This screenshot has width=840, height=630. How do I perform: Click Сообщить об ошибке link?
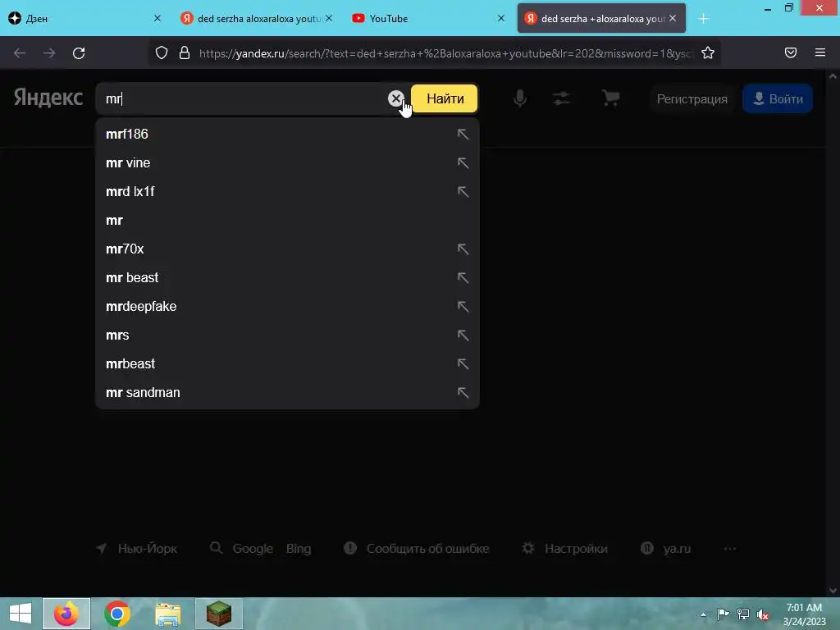pyautogui.click(x=427, y=549)
